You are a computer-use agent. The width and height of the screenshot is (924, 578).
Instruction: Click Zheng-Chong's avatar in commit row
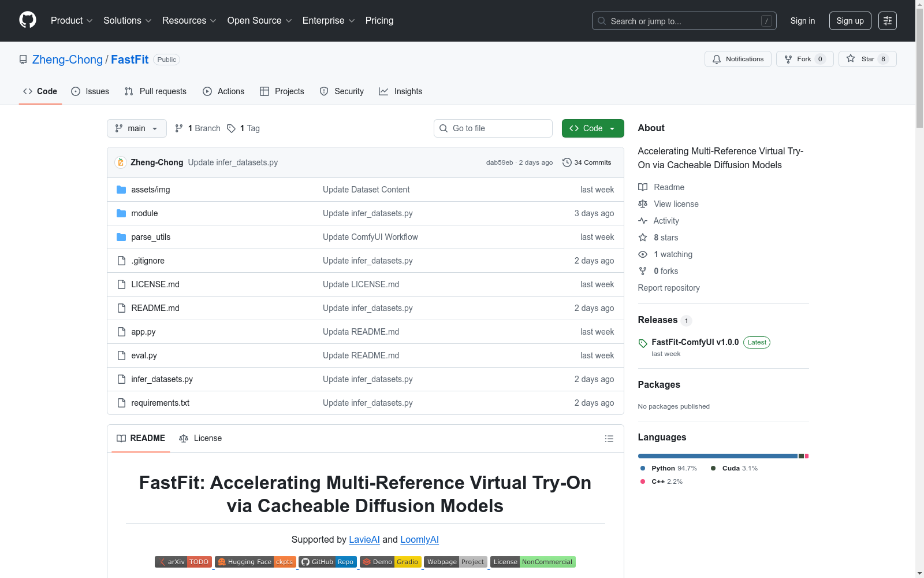[x=121, y=162]
